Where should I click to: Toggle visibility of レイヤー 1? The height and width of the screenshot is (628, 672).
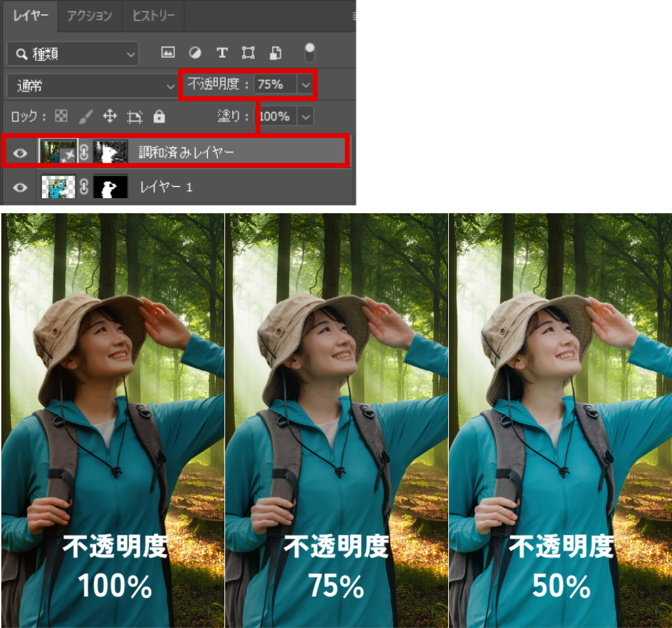coord(20,188)
